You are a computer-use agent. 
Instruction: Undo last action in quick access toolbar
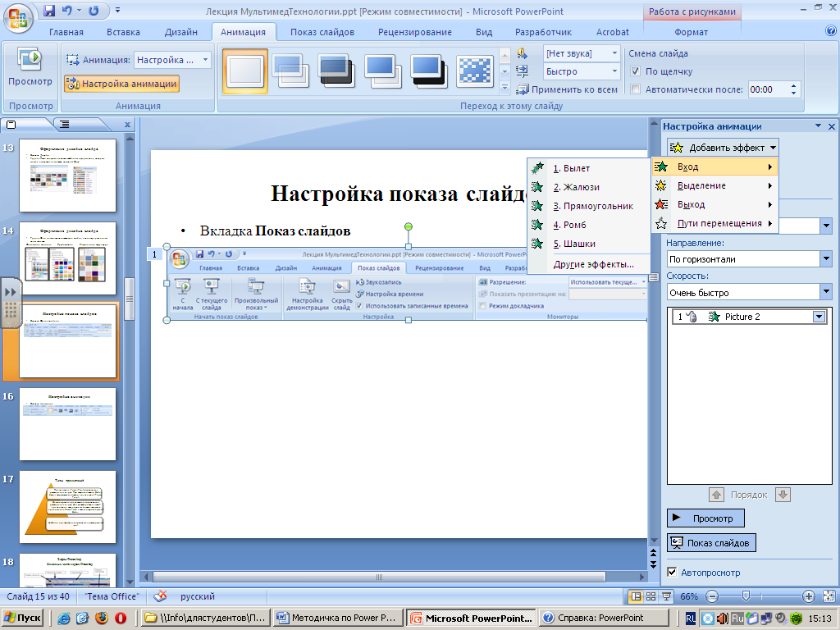coord(66,11)
